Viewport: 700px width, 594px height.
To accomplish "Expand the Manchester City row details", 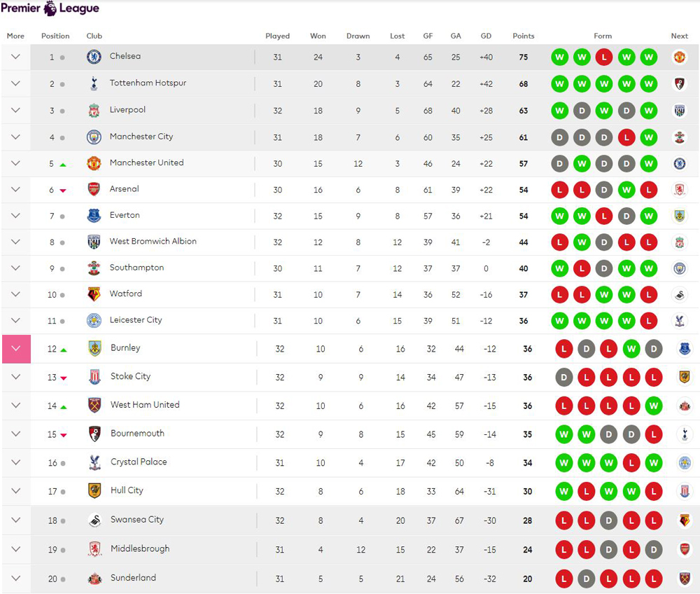I will (x=15, y=137).
